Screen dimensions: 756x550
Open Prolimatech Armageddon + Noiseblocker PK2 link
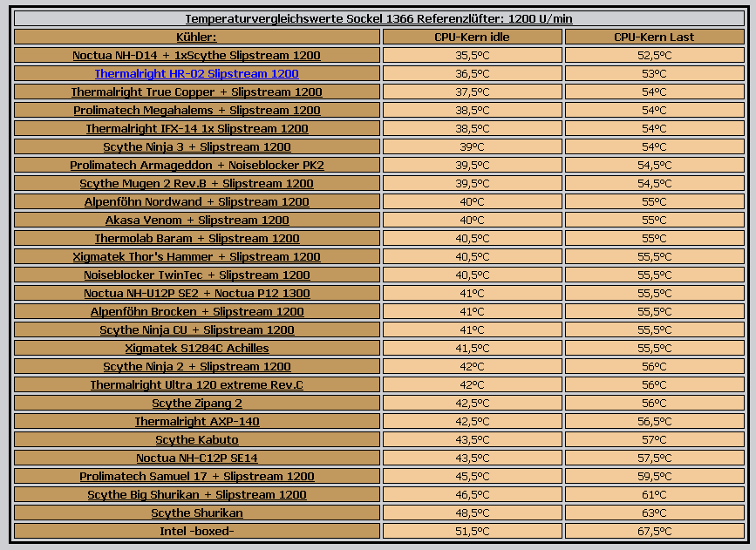[x=196, y=165]
